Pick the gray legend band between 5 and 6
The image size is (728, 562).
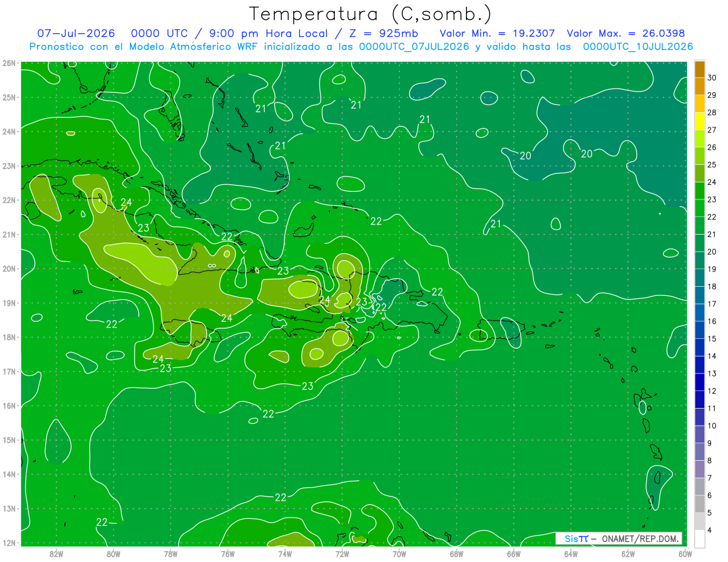coord(699,504)
